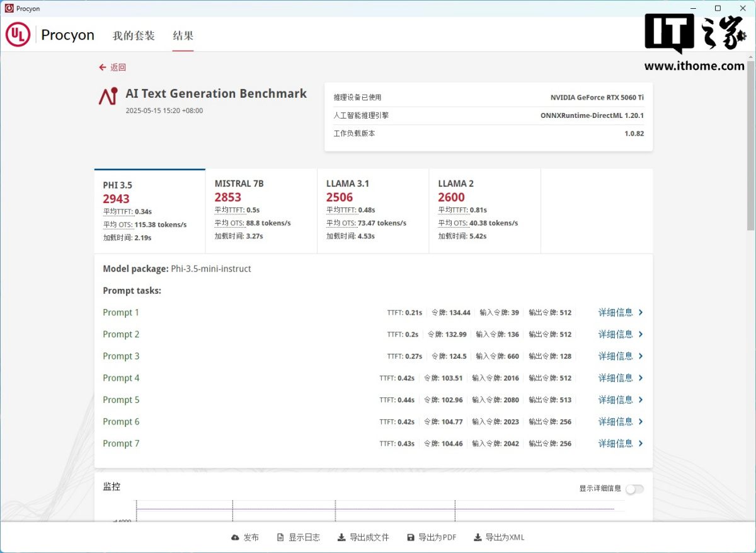Image resolution: width=756 pixels, height=553 pixels.
Task: Open 详细信息 link for Prompt 5
Action: click(616, 400)
